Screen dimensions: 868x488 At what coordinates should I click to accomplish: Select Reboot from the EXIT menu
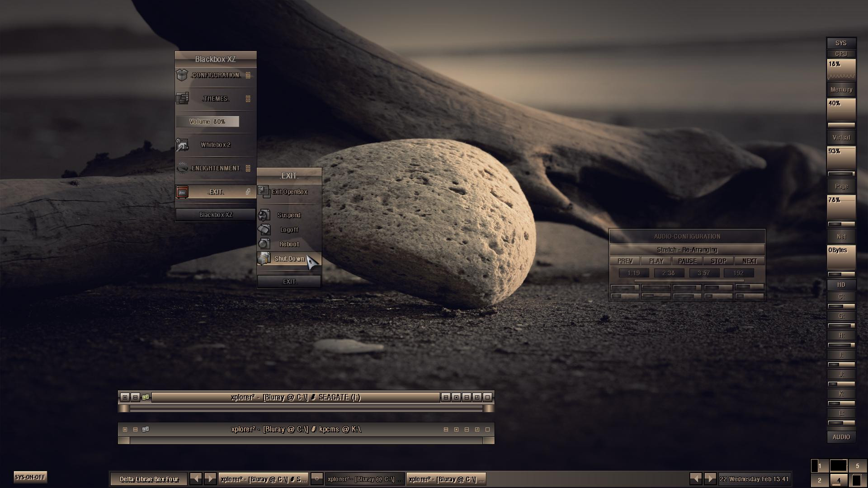289,244
